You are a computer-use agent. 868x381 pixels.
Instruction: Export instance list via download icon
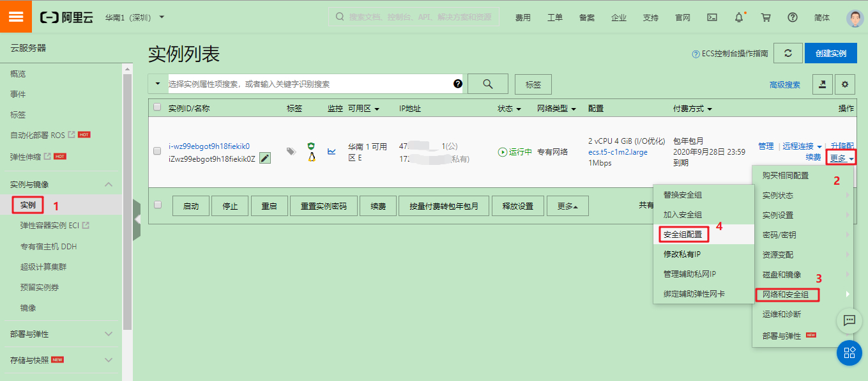pyautogui.click(x=822, y=84)
